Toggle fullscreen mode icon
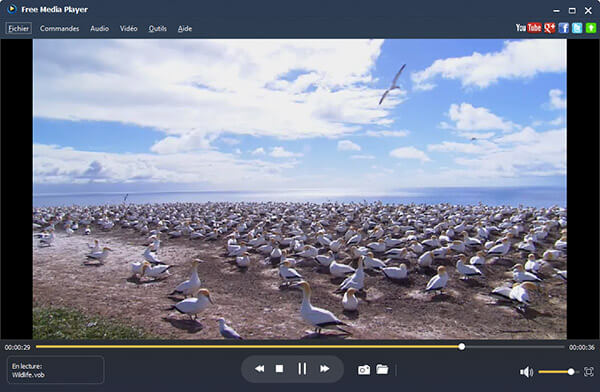The width and height of the screenshot is (600, 392). tap(589, 372)
